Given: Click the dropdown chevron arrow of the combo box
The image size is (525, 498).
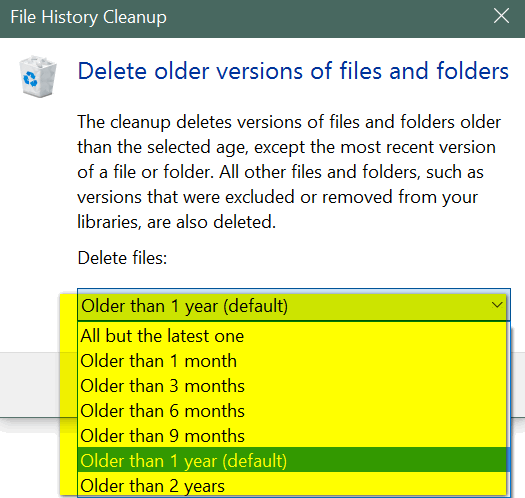Looking at the screenshot, I should [497, 305].
